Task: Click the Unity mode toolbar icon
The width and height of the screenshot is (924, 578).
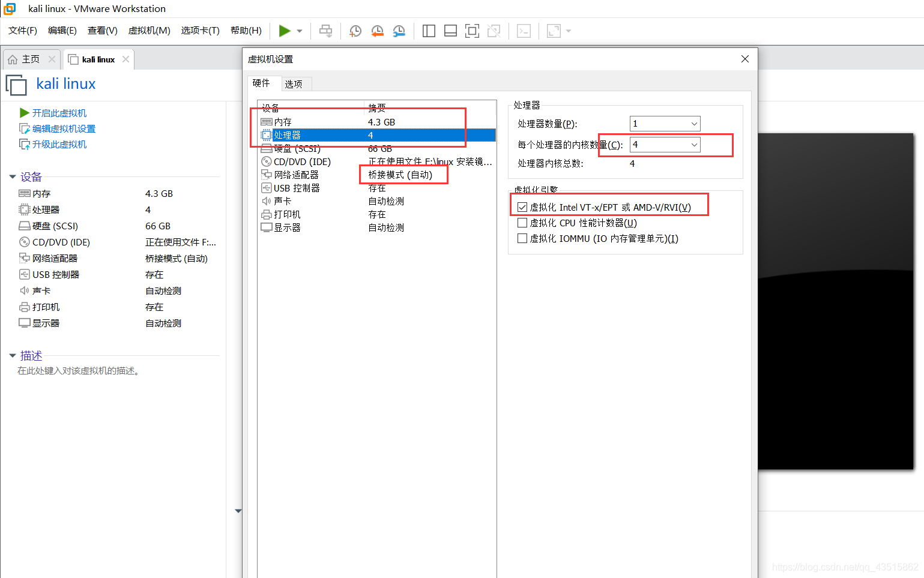Action: click(x=494, y=31)
